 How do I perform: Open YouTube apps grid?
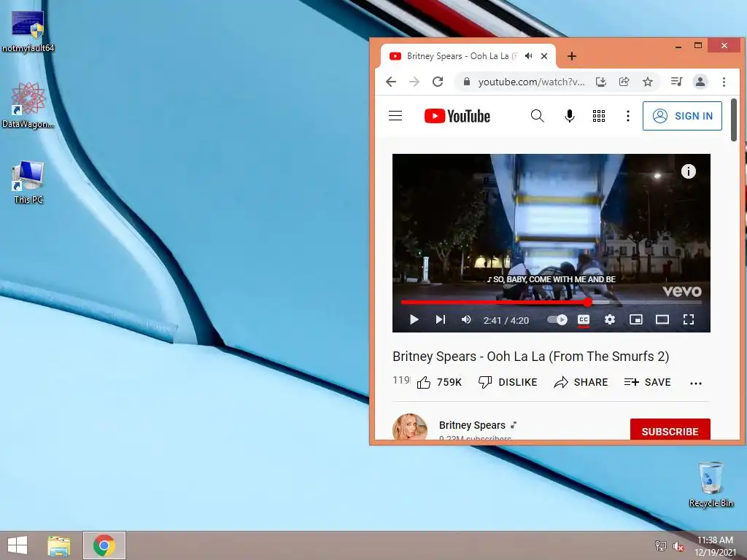[599, 116]
